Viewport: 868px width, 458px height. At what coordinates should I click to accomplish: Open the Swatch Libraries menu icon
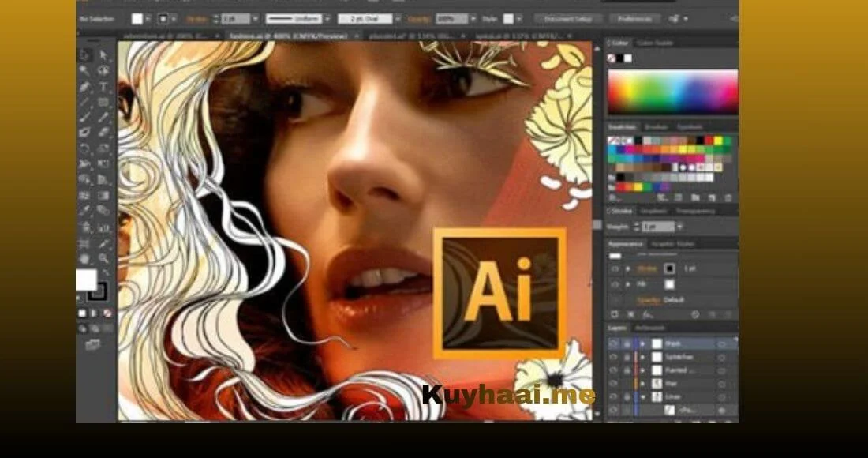click(x=613, y=197)
